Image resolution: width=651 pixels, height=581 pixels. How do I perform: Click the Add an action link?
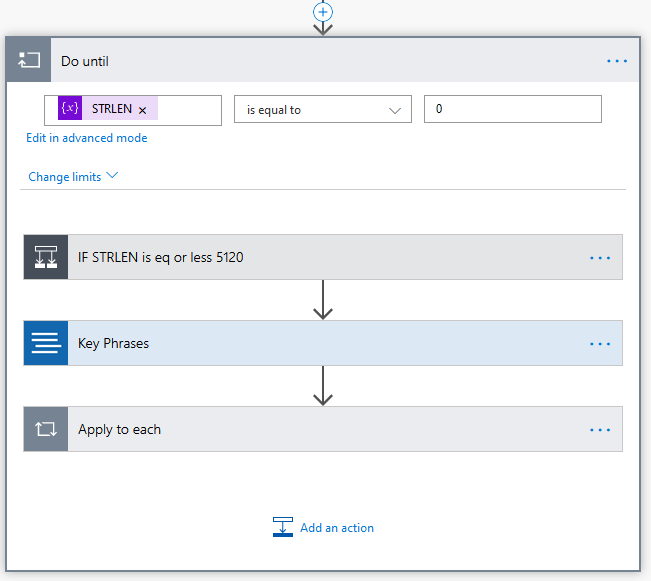(337, 528)
